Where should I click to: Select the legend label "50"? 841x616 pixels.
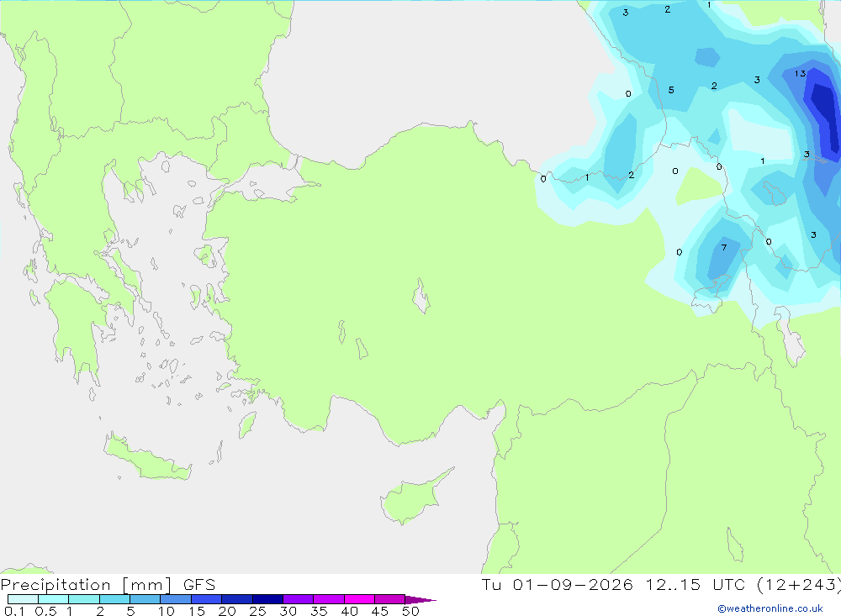pos(411,611)
